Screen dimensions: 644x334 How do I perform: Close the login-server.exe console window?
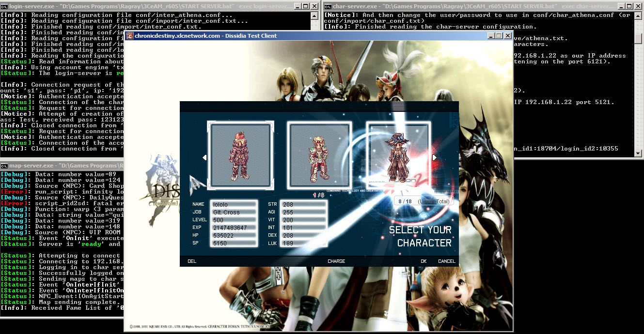tap(314, 6)
